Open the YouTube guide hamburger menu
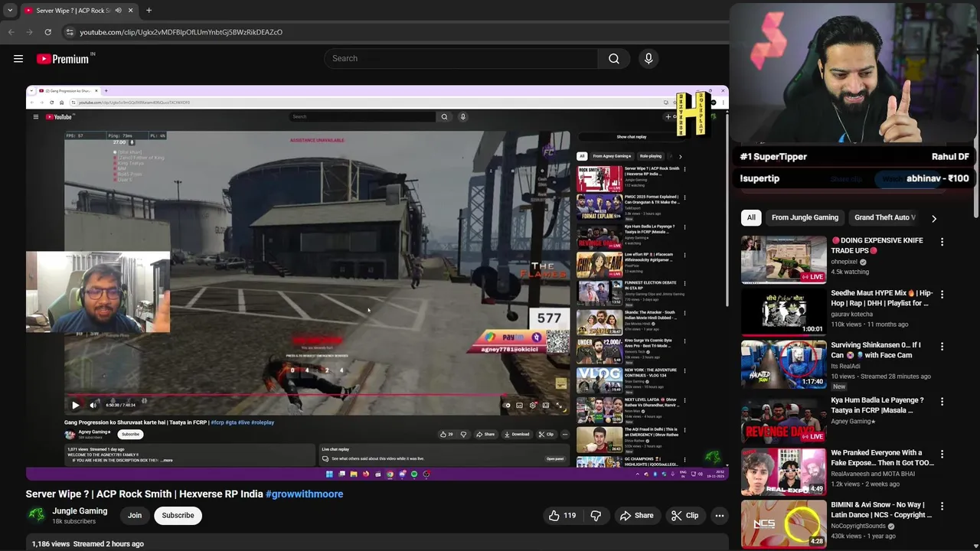 18,59
